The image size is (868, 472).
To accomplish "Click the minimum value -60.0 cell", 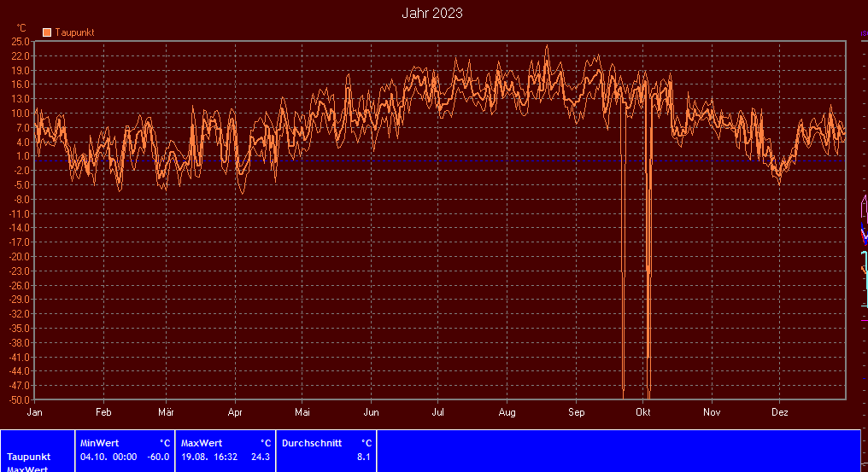I will coord(157,457).
